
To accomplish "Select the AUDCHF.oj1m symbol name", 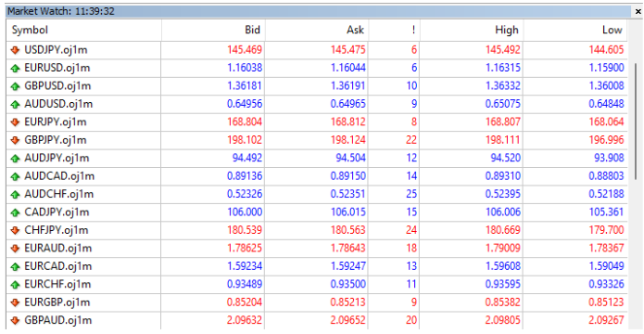I will [x=58, y=194].
